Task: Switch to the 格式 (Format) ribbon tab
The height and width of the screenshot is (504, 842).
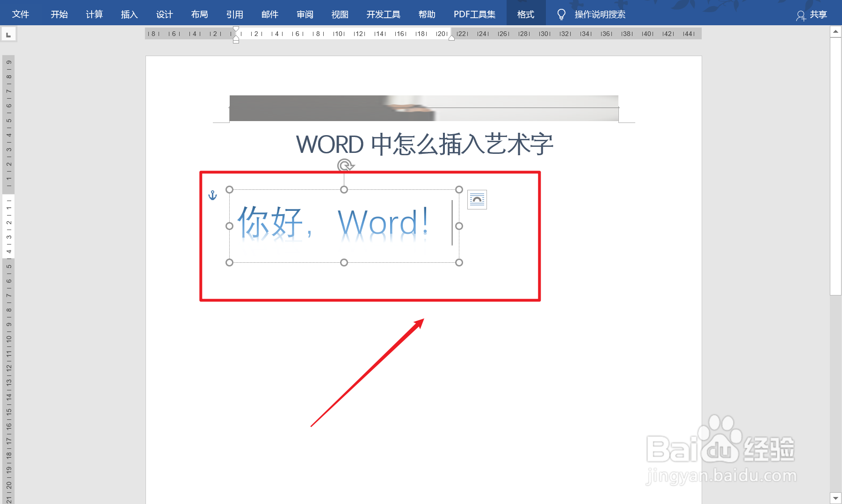Action: coord(525,14)
